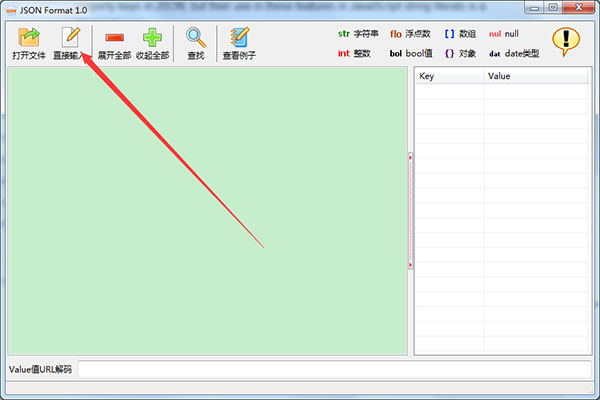Image resolution: width=600 pixels, height=400 pixels.
Task: Click the { } 对象 legend item
Action: (x=460, y=53)
